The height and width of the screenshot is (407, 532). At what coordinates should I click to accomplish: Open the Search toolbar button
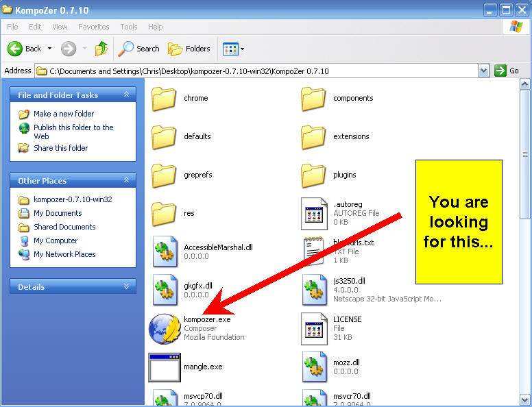click(139, 49)
